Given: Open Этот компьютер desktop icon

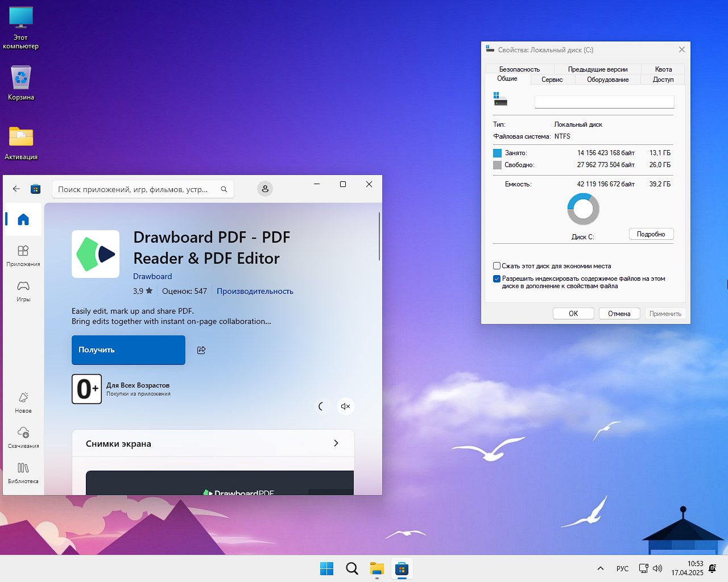Looking at the screenshot, I should (x=21, y=28).
